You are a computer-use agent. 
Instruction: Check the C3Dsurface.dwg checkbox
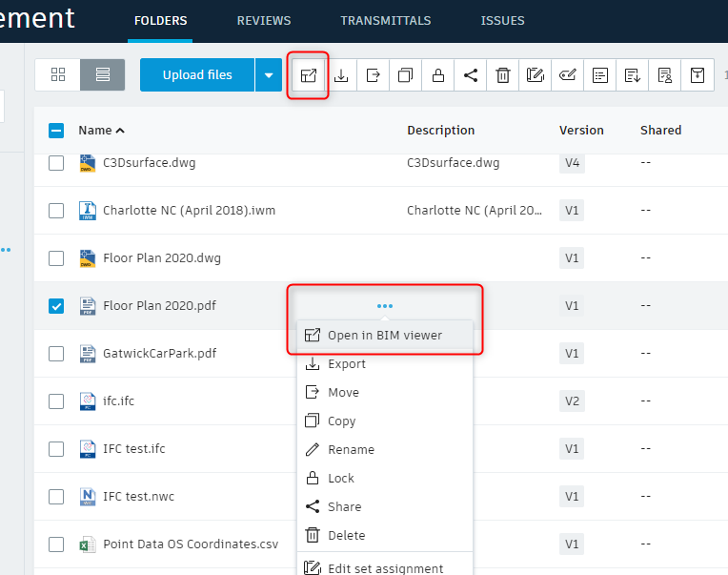56,163
